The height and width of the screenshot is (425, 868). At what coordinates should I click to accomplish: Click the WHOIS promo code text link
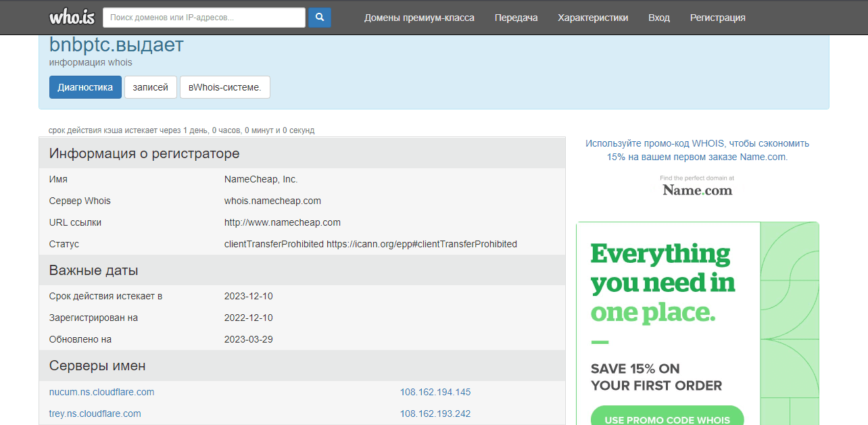[697, 150]
